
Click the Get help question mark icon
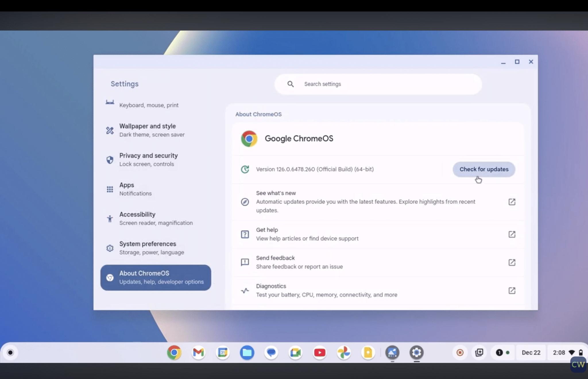[245, 234]
